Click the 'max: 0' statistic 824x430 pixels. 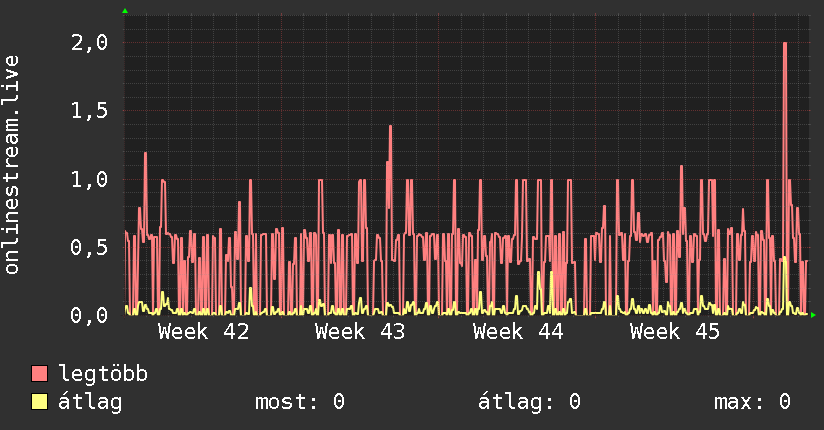(753, 402)
